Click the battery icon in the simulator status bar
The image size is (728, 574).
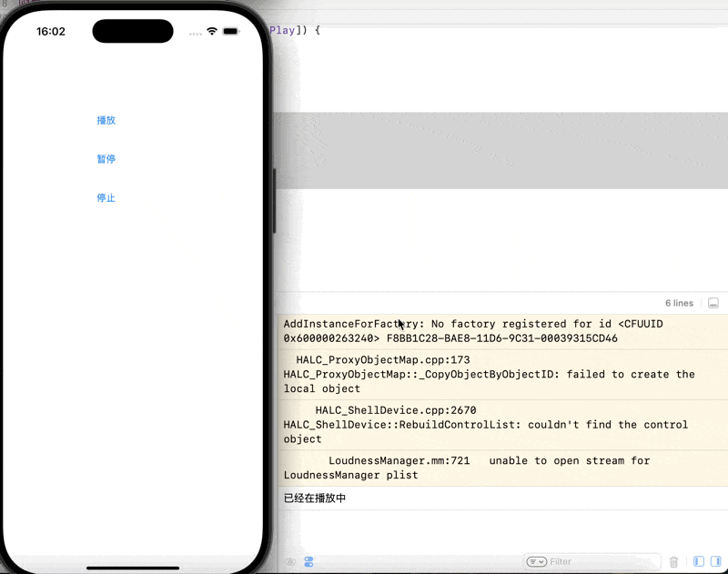coord(231,31)
